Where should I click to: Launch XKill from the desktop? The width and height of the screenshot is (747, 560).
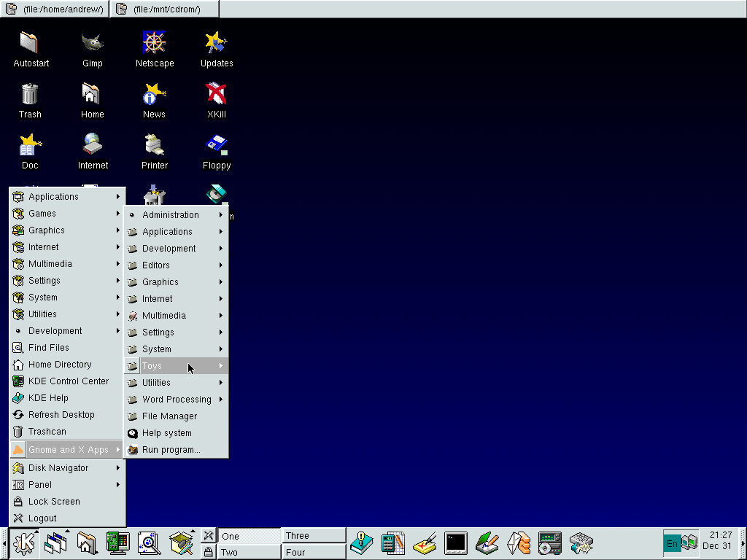pos(216,95)
